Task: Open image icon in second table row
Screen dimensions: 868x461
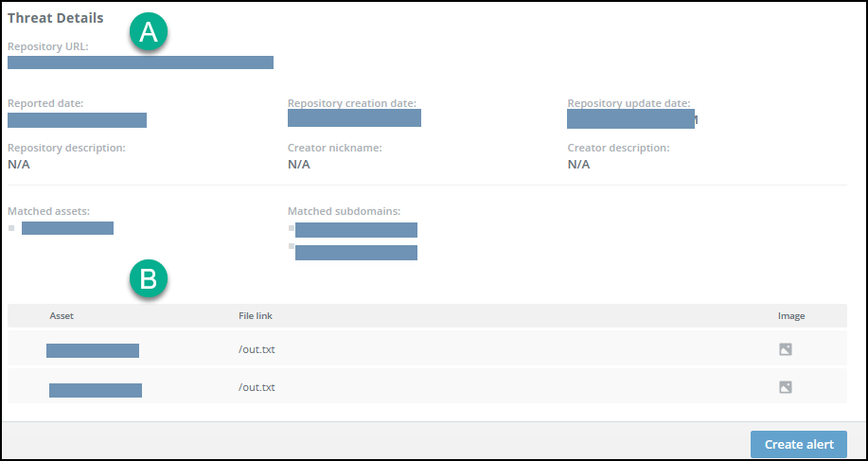Action: (x=785, y=387)
